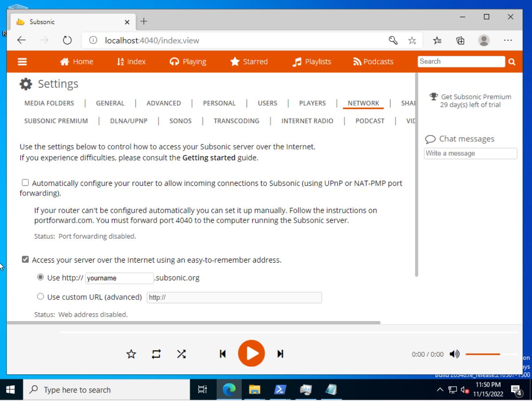This screenshot has height=401, width=532.
Task: Open the PLAYERS settings tab
Action: coord(312,103)
